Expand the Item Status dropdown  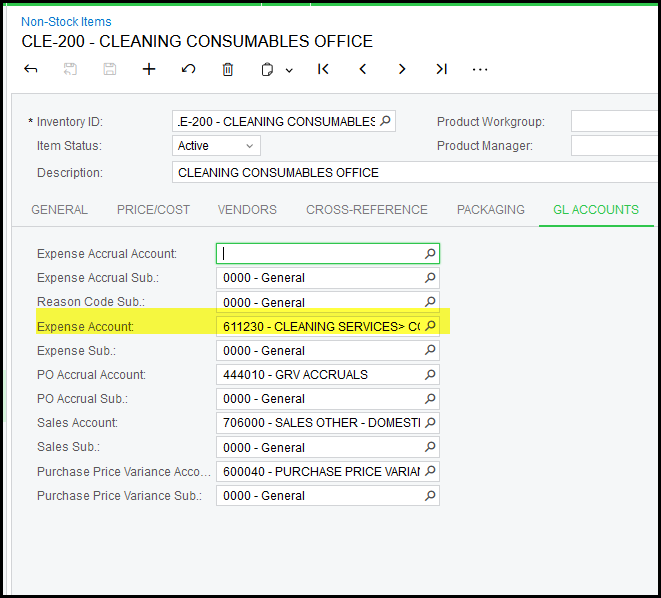[248, 146]
